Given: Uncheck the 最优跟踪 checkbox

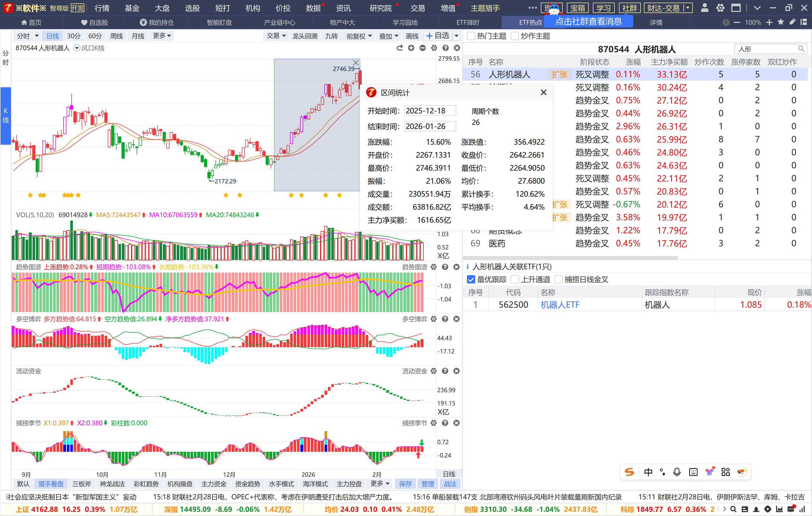Looking at the screenshot, I should coord(471,279).
